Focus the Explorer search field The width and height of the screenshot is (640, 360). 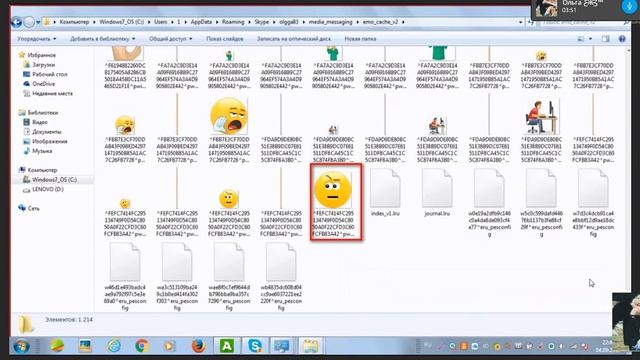[x=583, y=22]
